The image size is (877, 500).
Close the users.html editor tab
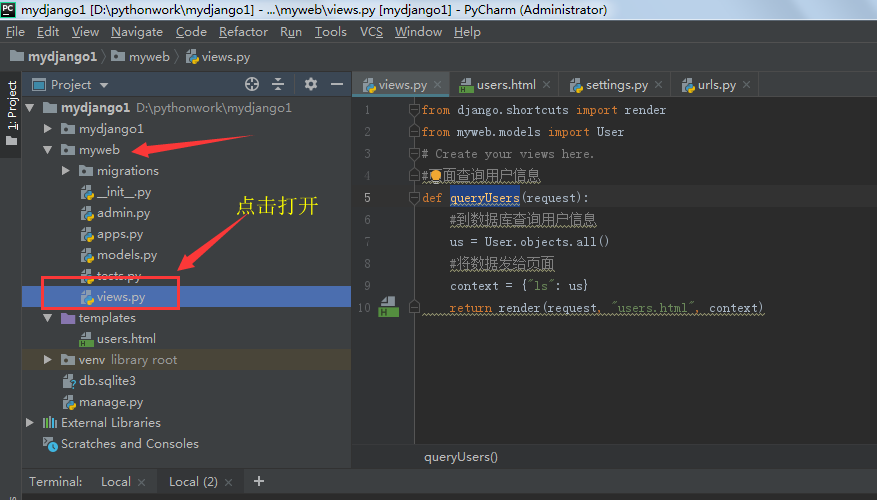point(546,84)
